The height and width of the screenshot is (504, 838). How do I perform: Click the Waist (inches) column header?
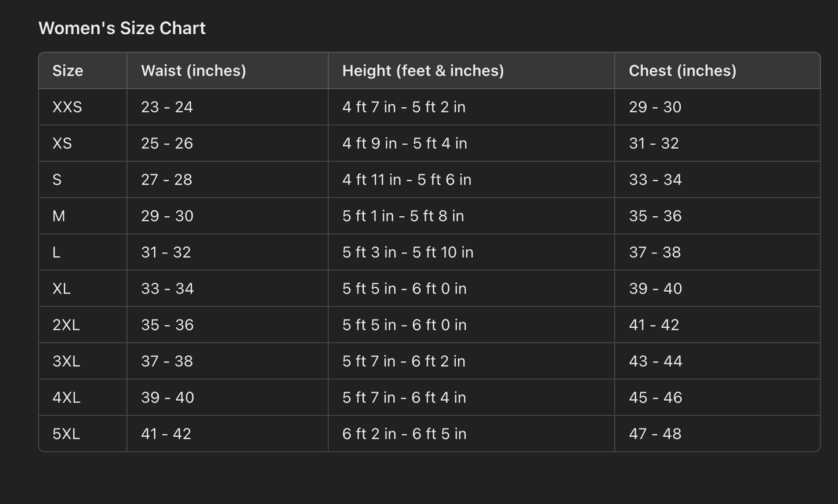[x=193, y=71]
